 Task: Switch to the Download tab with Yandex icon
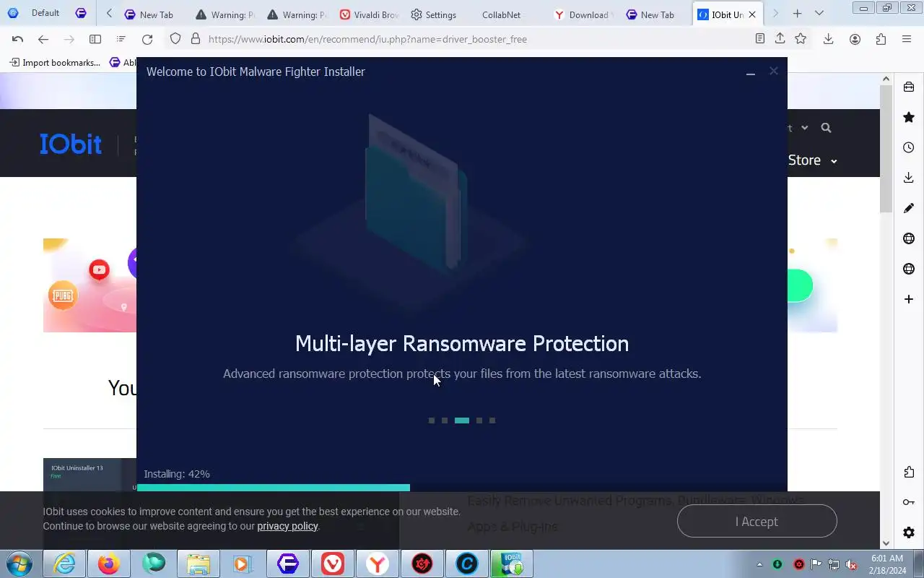583,14
